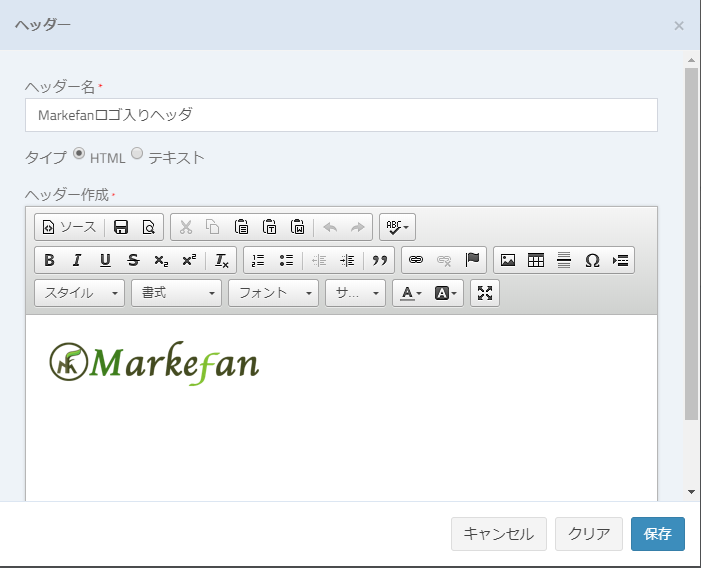This screenshot has height=568, width=701.
Task: Insert a numbered list
Action: (x=258, y=260)
